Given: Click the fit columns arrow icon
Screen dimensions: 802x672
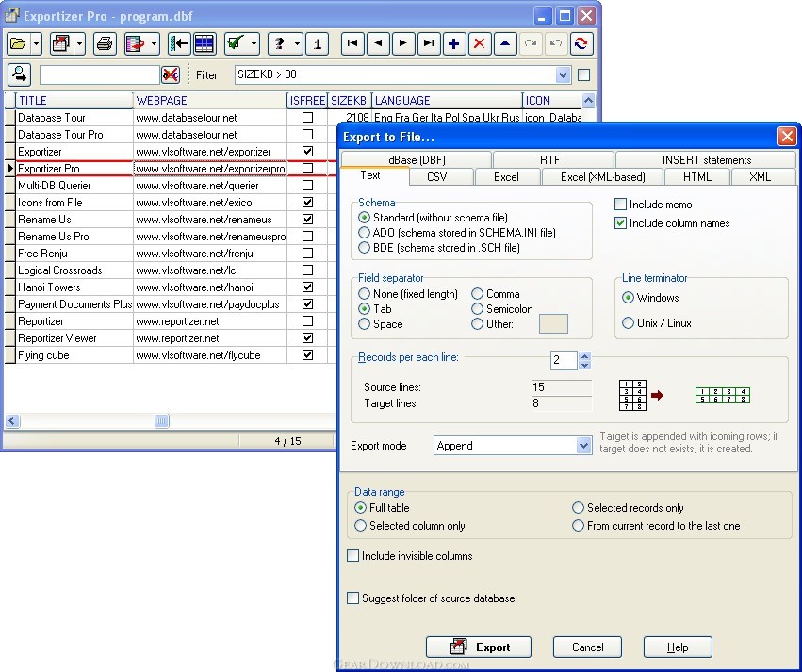Looking at the screenshot, I should [x=179, y=44].
